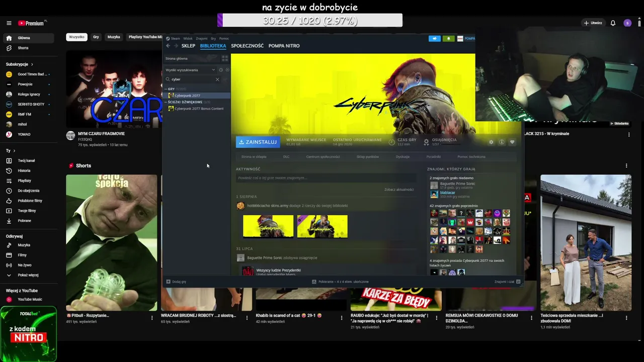The image size is (644, 362).
Task: Expand the Subskrypcje section
Action: point(20,64)
